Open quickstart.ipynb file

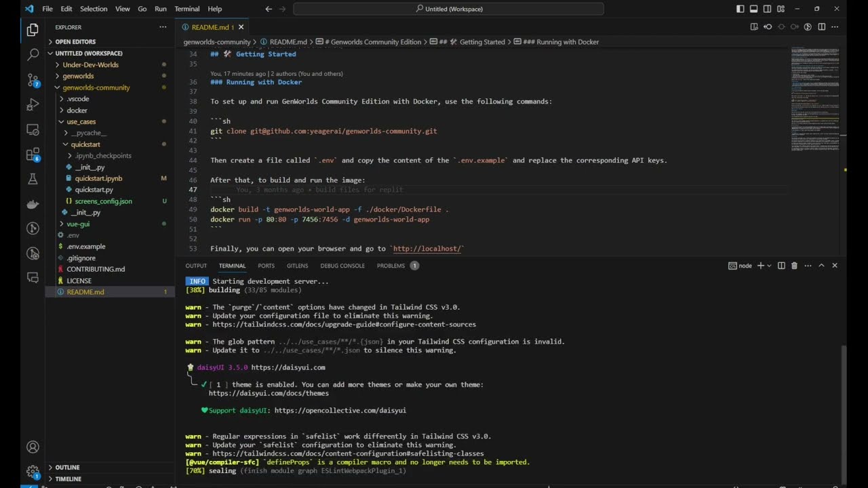coord(110,178)
